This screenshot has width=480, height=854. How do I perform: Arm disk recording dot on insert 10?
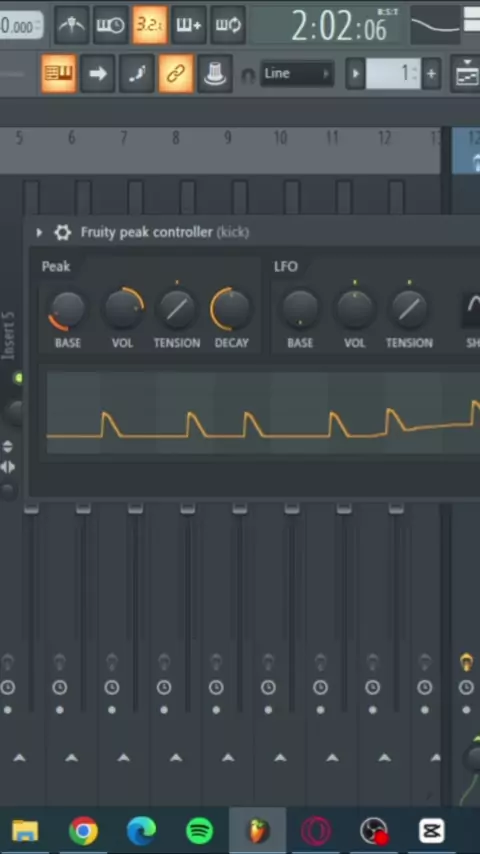(x=268, y=710)
